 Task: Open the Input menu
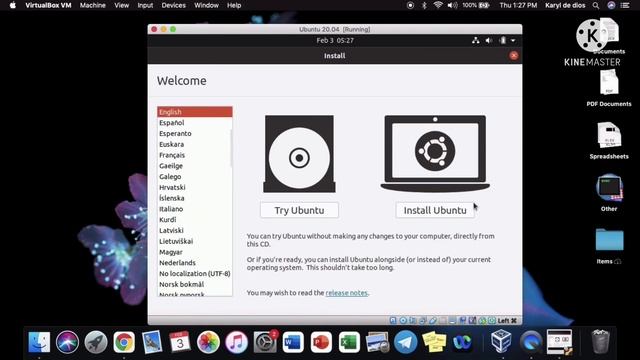click(145, 5)
